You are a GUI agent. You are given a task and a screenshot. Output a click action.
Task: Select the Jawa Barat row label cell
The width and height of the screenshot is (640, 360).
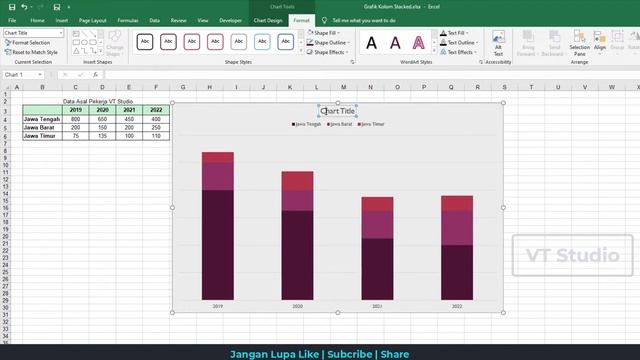[x=42, y=127]
